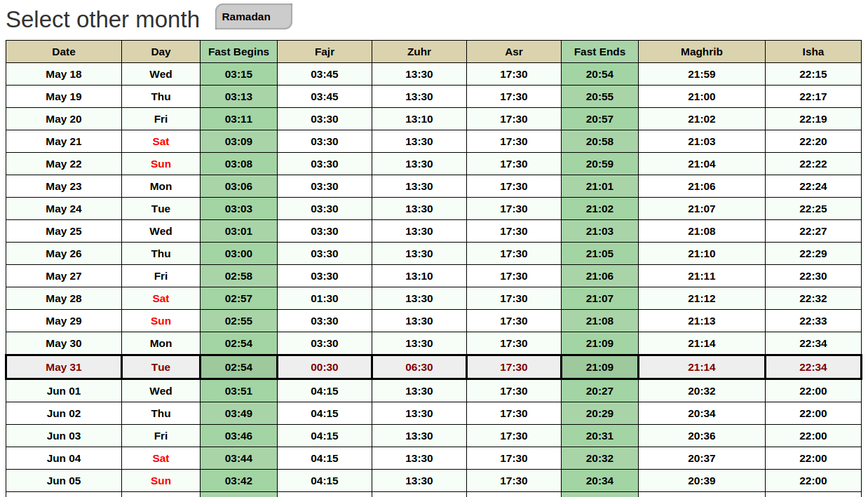
Task: Click the Zuhr column header
Action: 419,52
